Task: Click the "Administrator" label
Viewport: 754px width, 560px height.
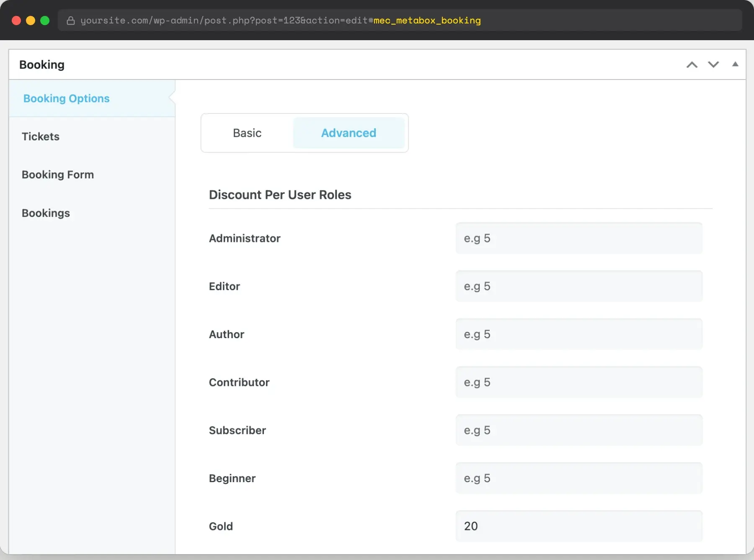Action: (245, 238)
